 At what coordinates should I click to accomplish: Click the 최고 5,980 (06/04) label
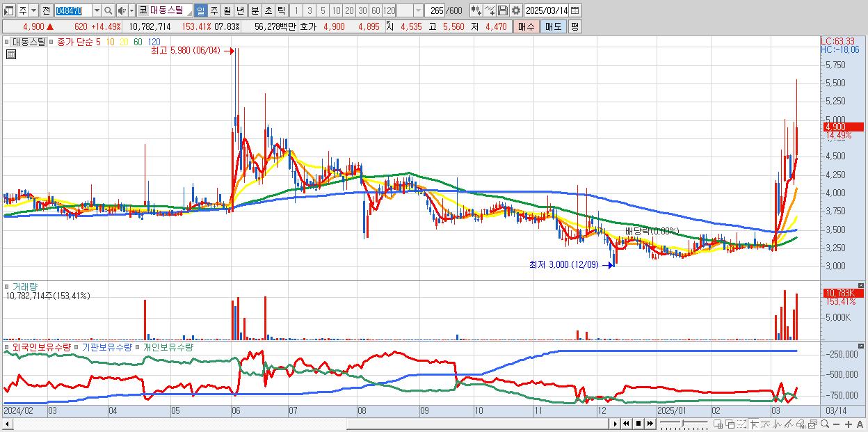[185, 50]
